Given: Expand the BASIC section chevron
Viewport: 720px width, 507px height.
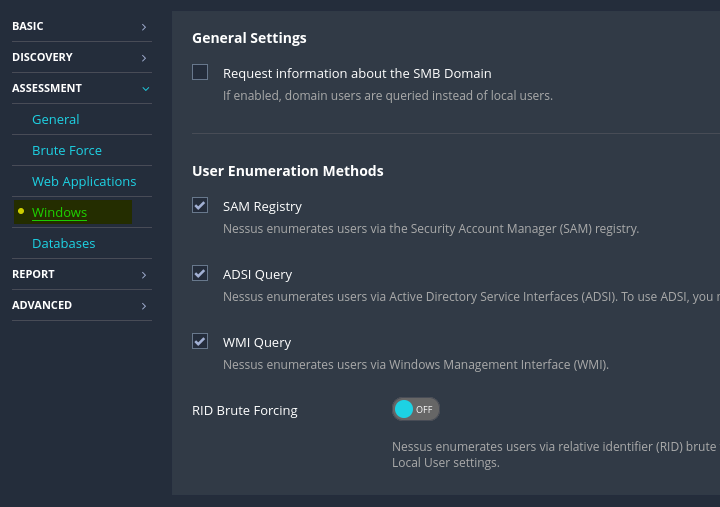Looking at the screenshot, I should coord(144,27).
